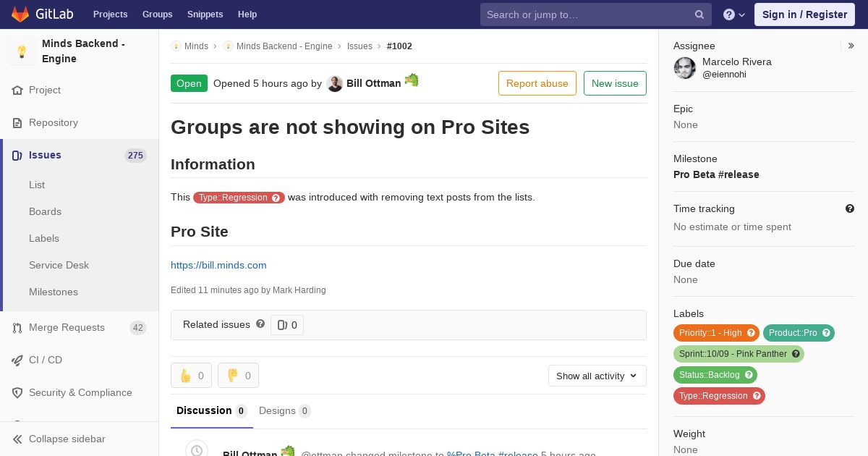Click the #1002 breadcrumb item
868x456 pixels.
(399, 46)
